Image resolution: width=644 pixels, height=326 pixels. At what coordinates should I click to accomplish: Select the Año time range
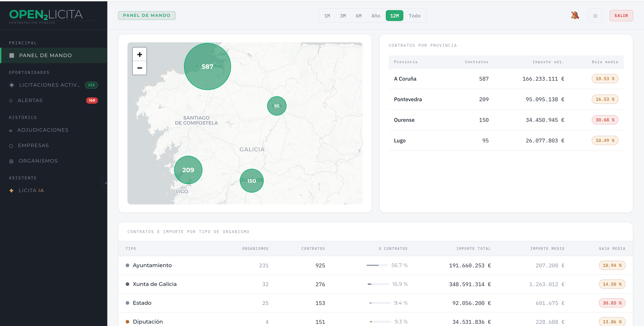[x=375, y=16]
